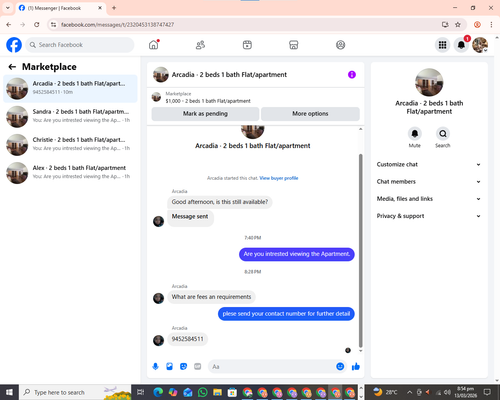Open WhatsApp from the taskbar
This screenshot has height=400, width=500.
[x=202, y=392]
